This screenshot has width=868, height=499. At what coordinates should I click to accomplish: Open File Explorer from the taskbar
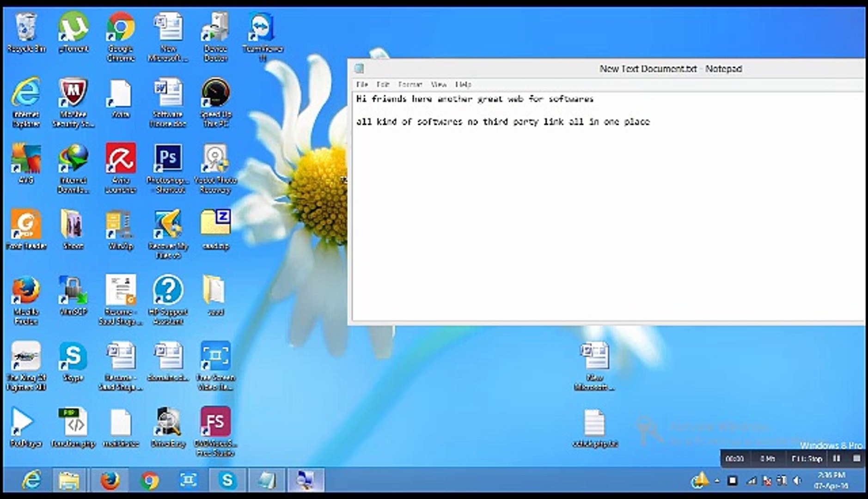pos(69,481)
